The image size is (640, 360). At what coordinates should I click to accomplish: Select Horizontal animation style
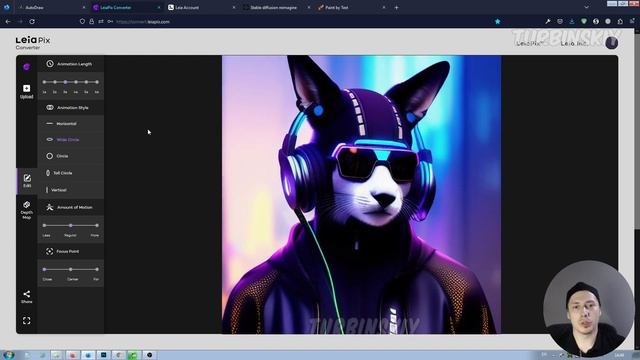click(x=71, y=123)
